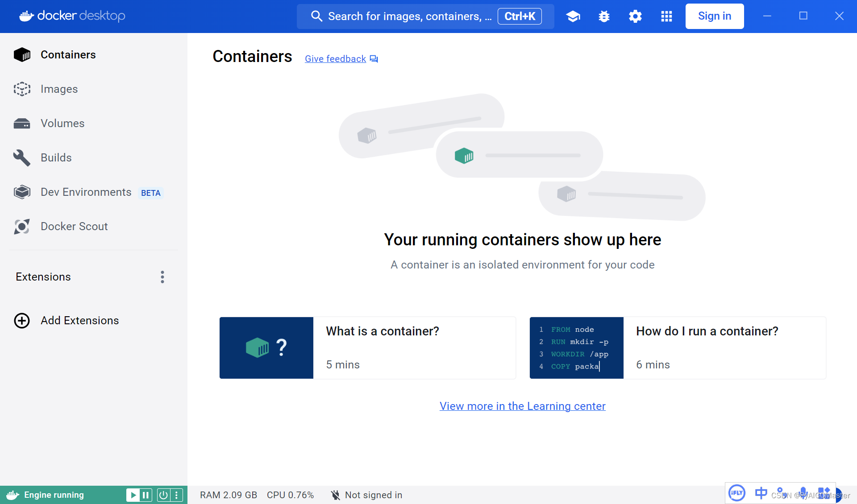This screenshot has width=857, height=504.
Task: Click the Add Extensions label
Action: pyautogui.click(x=79, y=320)
